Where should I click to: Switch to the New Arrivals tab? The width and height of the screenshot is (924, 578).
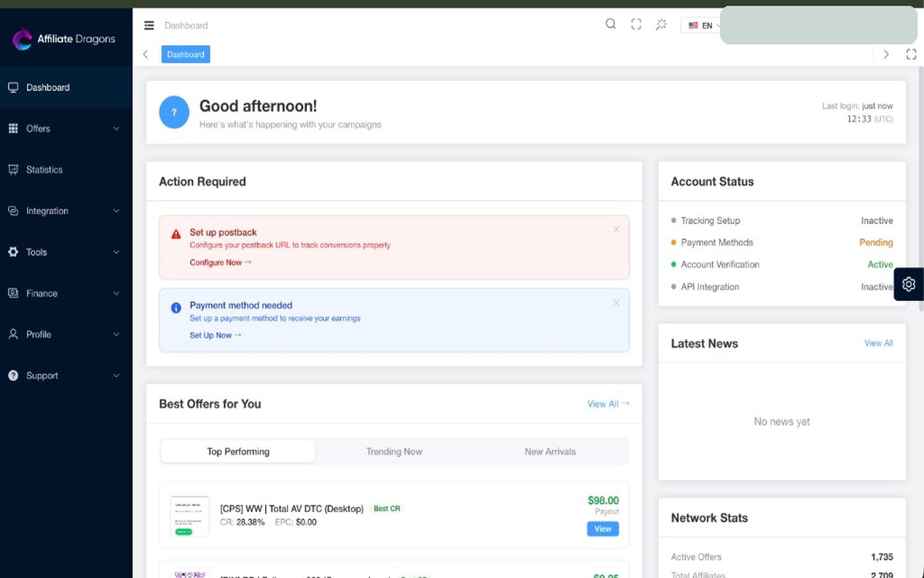[x=550, y=451]
